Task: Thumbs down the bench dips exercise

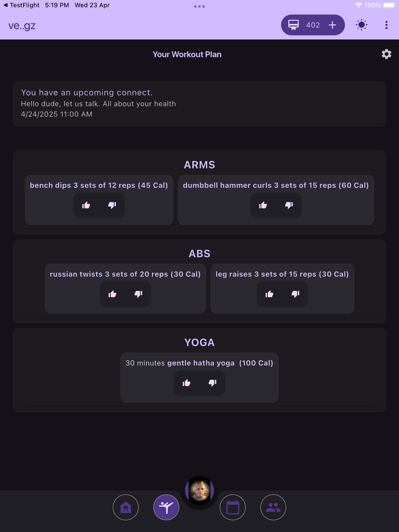Action: pyautogui.click(x=112, y=205)
